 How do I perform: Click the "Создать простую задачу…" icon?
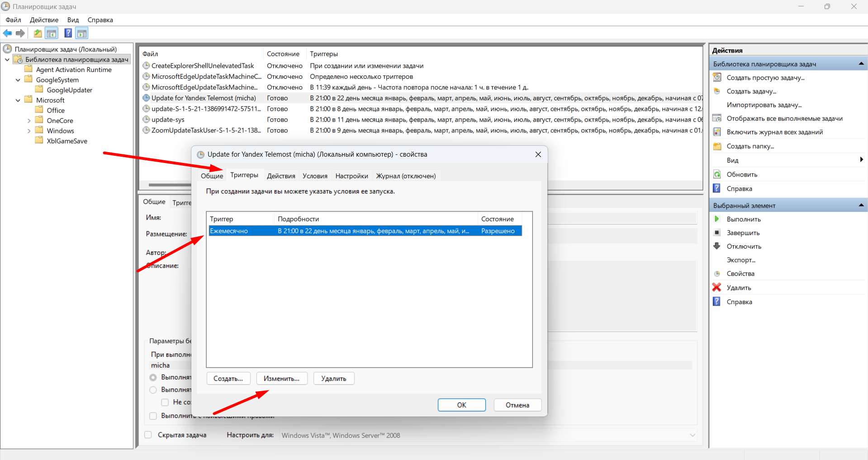coord(717,77)
